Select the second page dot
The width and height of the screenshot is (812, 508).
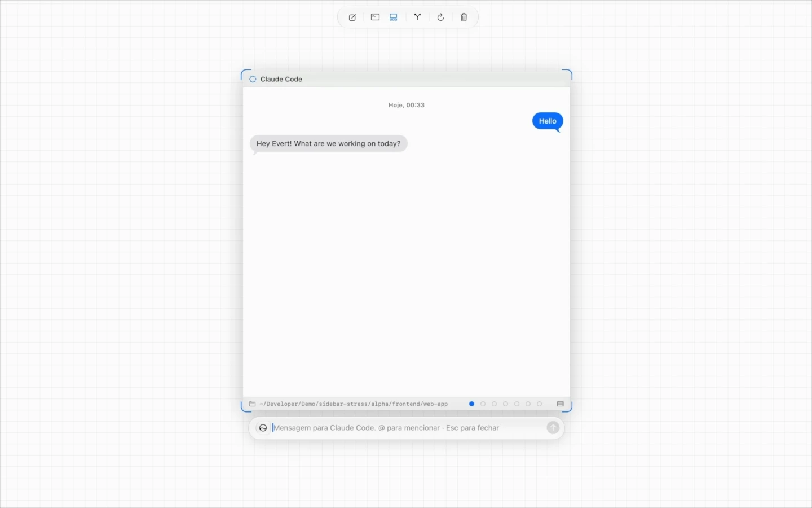pyautogui.click(x=483, y=404)
